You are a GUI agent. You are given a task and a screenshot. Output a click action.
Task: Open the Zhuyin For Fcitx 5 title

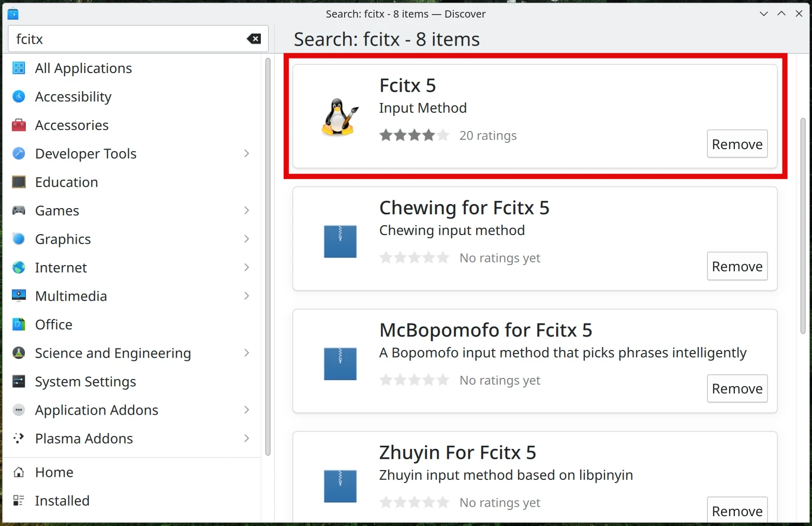pyautogui.click(x=457, y=452)
